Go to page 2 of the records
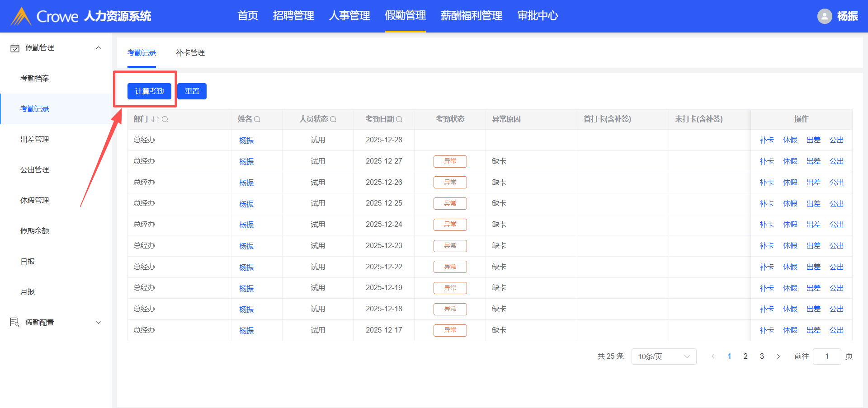This screenshot has height=408, width=868. (745, 356)
